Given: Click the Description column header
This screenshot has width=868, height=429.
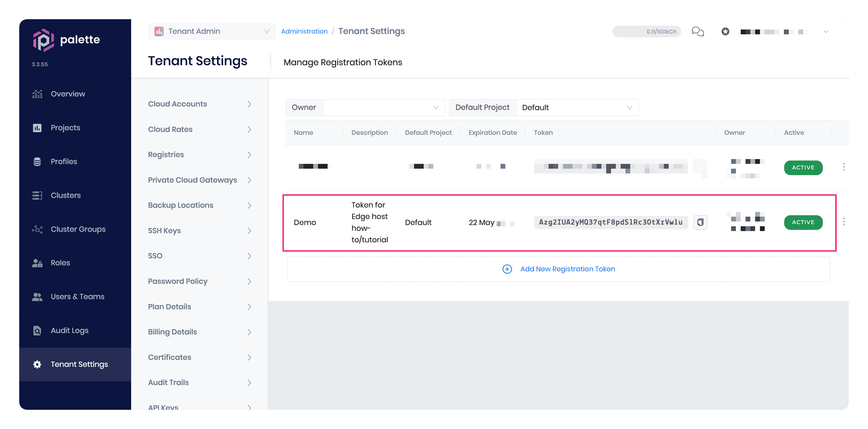Looking at the screenshot, I should click(x=370, y=133).
